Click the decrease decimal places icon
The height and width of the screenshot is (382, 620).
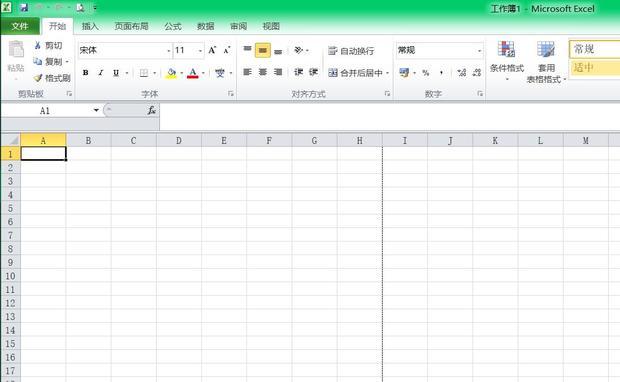477,73
